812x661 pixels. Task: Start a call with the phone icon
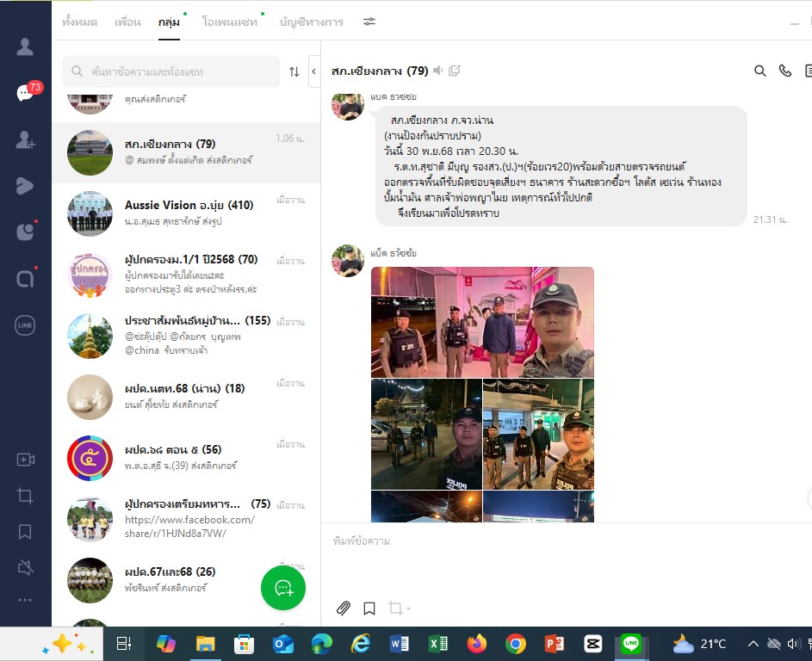[784, 71]
